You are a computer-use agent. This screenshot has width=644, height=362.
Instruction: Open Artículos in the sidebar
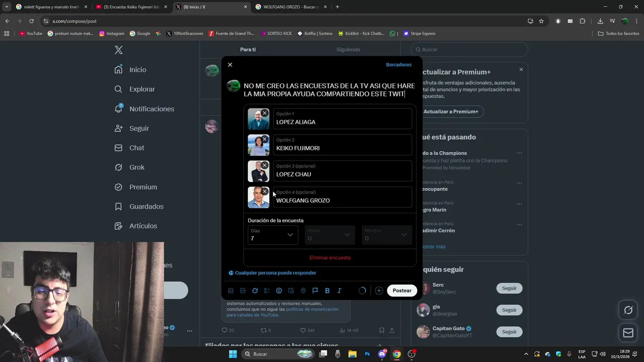135,226
